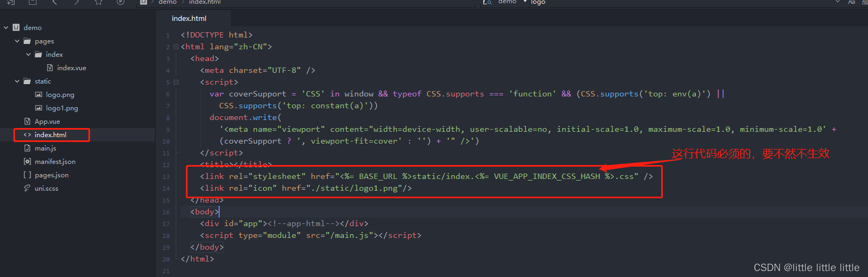The width and height of the screenshot is (868, 277).
Task: Open the demo scope dropdown in search bar
Action: 525,2
